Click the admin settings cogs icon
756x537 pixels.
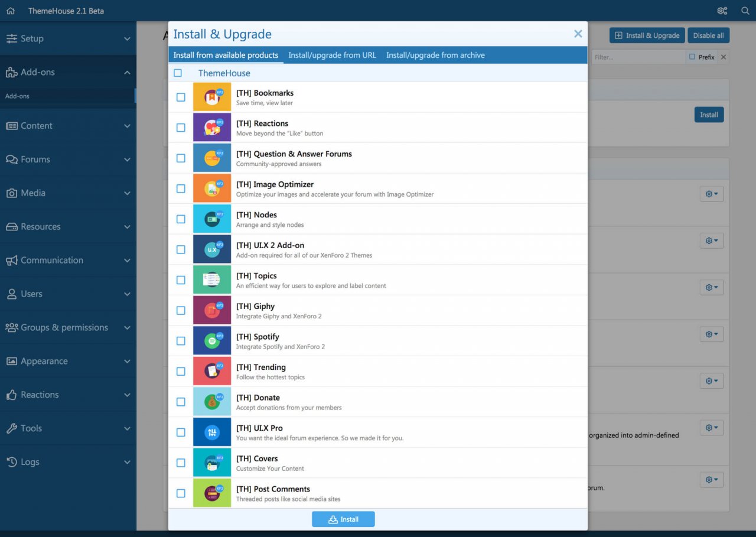(x=722, y=11)
